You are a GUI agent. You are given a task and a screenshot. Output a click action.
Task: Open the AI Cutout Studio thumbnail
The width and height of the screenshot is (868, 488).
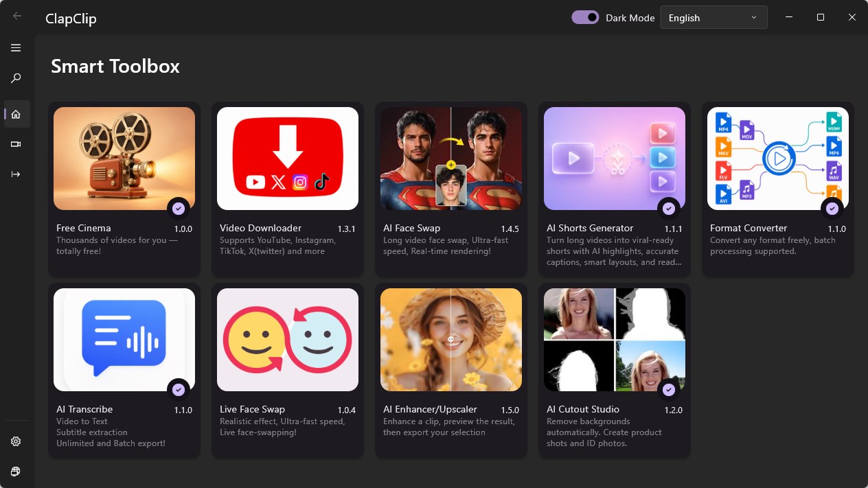pyautogui.click(x=615, y=340)
